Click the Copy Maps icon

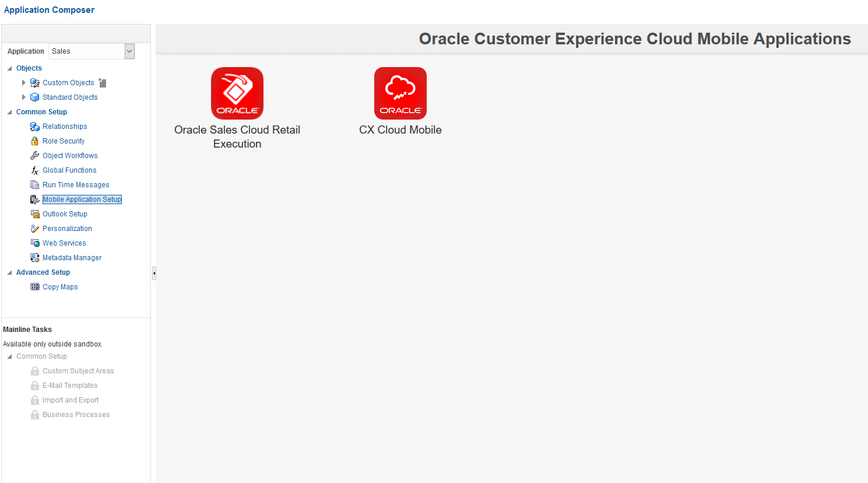[x=35, y=287]
